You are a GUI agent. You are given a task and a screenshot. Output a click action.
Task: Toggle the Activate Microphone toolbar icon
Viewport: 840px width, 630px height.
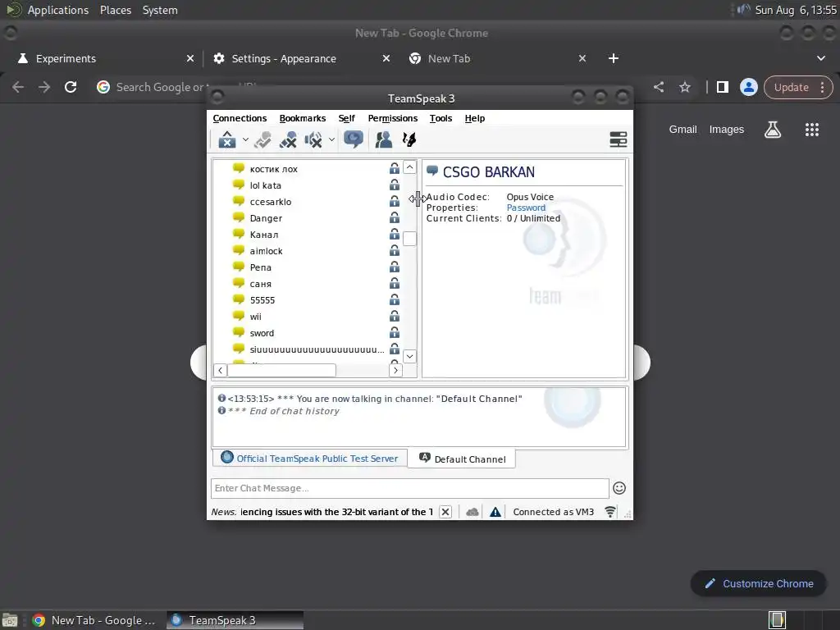[x=262, y=139]
